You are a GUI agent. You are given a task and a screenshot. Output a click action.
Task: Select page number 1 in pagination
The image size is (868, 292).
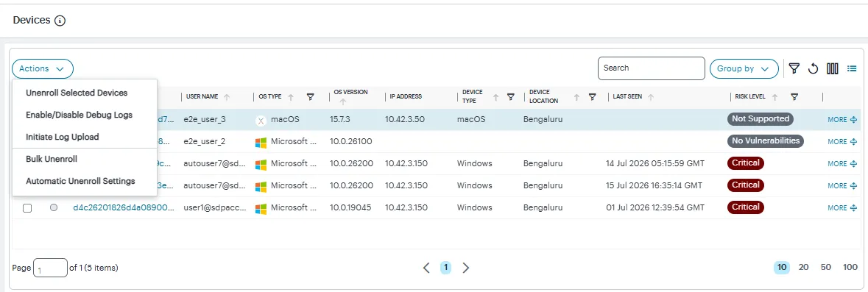coord(446,268)
